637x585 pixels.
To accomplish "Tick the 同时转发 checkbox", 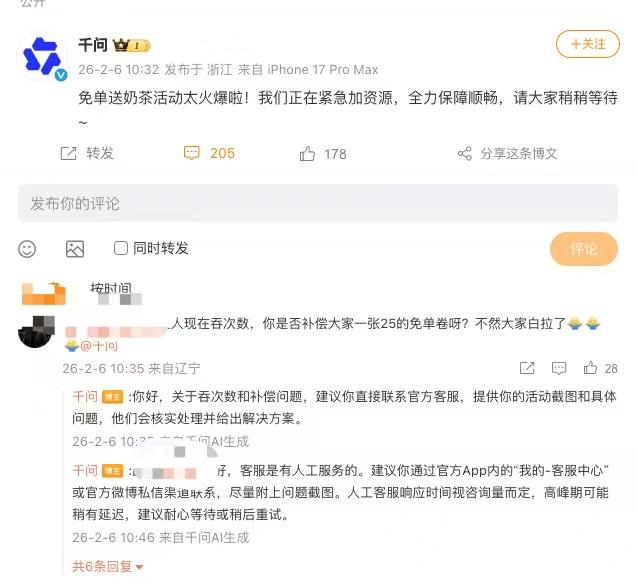I will tap(121, 248).
